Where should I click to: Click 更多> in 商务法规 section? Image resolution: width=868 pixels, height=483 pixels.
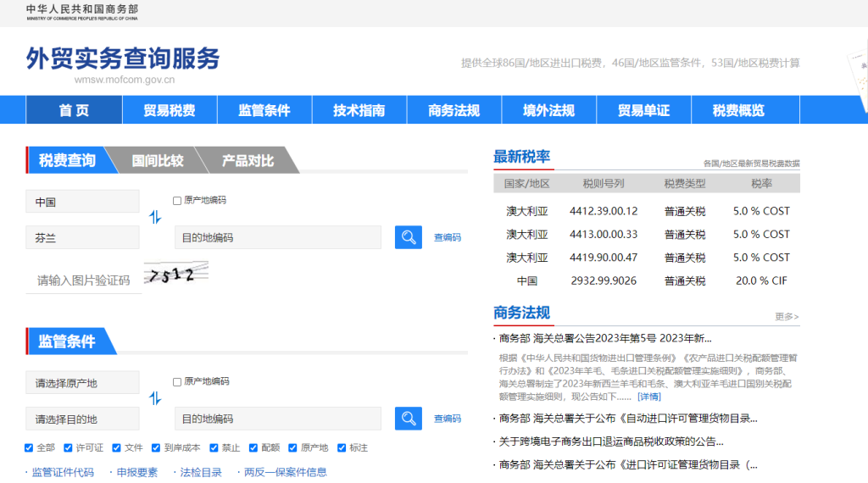pos(787,316)
